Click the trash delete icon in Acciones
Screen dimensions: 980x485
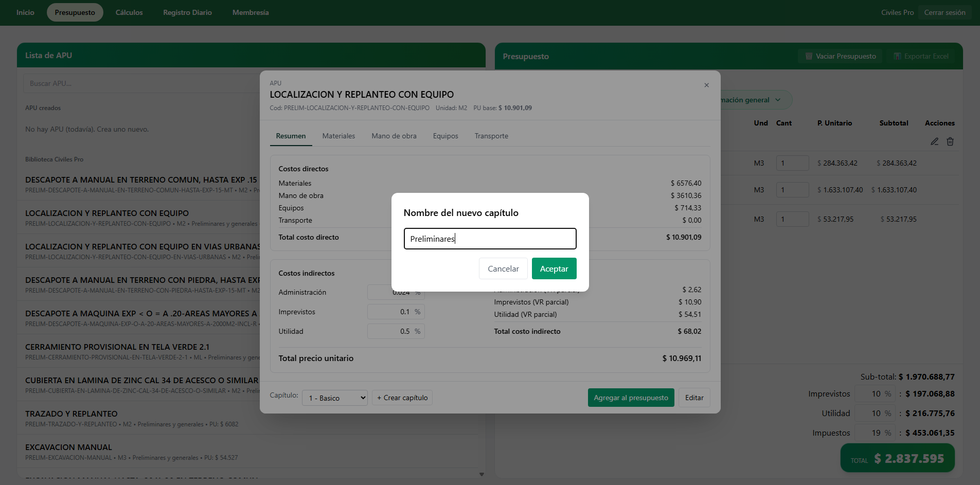pos(950,141)
